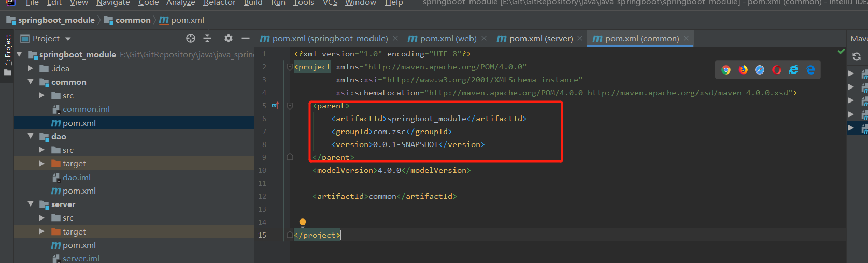Click the yellow light bulb intention icon

coord(303,223)
